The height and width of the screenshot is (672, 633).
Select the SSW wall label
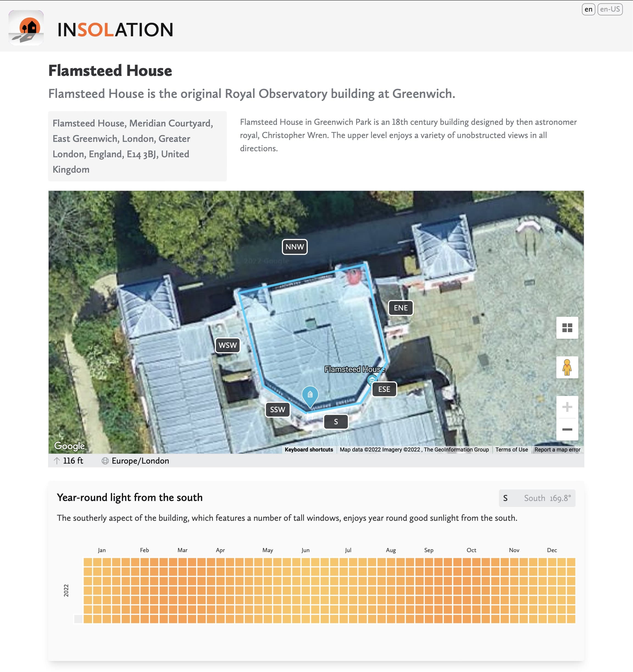[x=277, y=410]
